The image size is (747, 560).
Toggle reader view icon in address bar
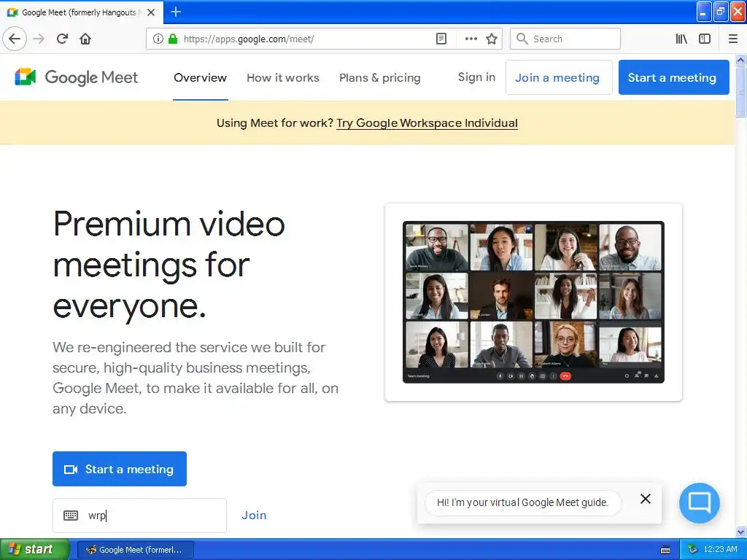[441, 39]
